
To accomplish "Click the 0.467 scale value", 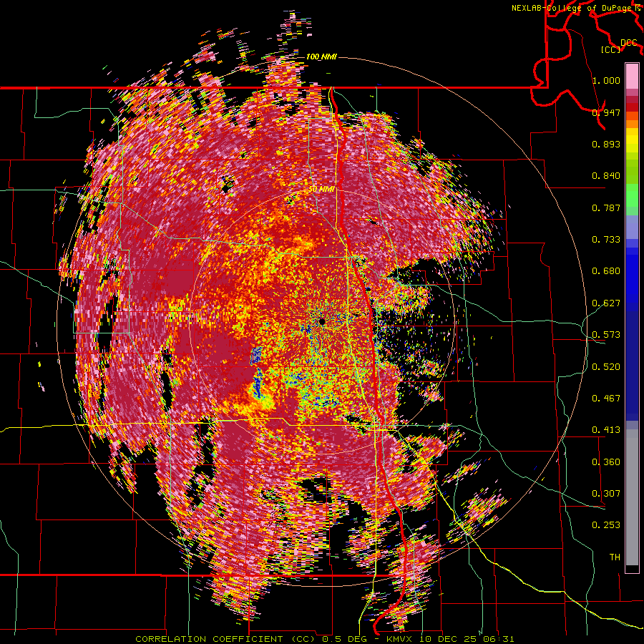I will (606, 399).
